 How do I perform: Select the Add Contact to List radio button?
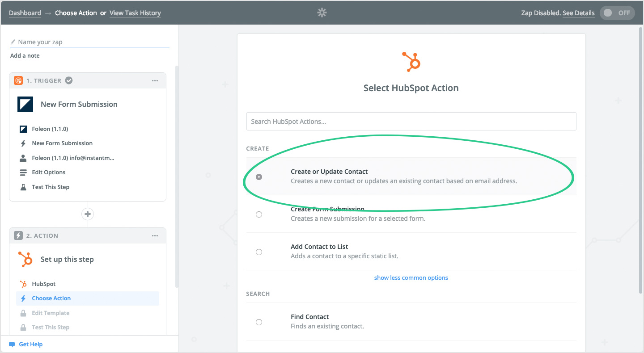(259, 252)
